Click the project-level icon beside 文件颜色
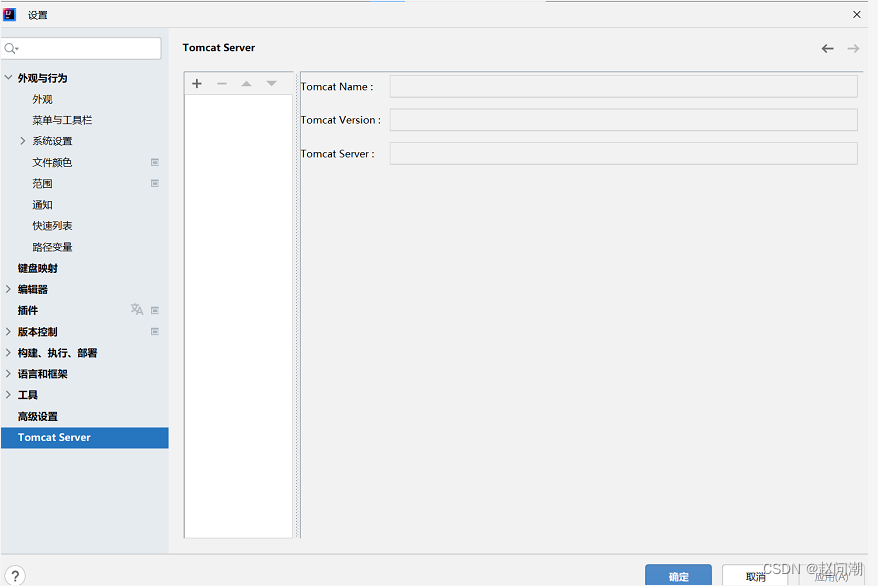 [x=155, y=162]
